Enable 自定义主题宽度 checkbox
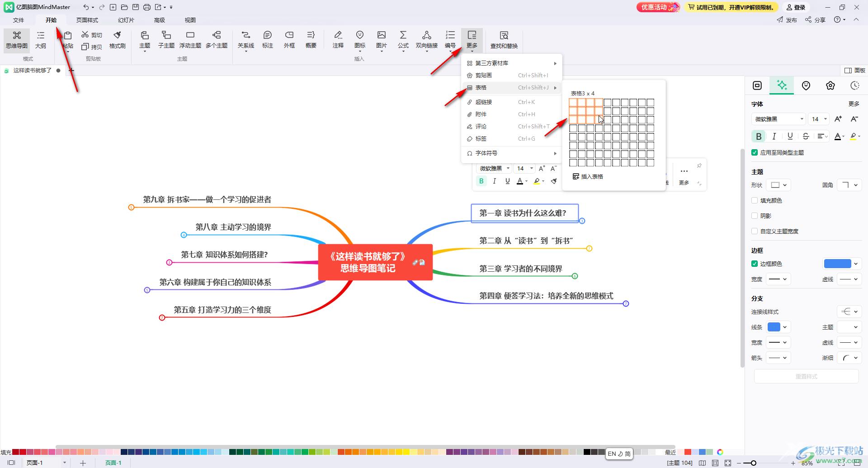This screenshot has width=868, height=468. 754,231
